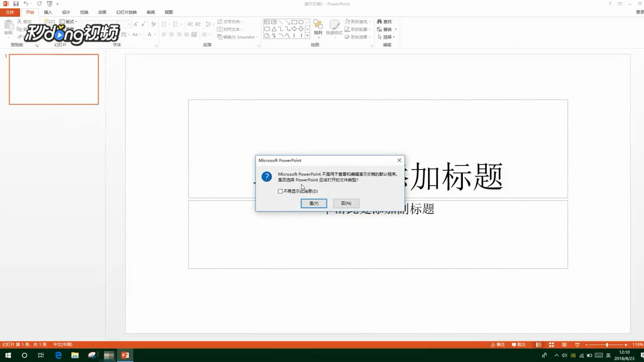
Task: Click the 116% zoom level
Action: pyautogui.click(x=637, y=345)
